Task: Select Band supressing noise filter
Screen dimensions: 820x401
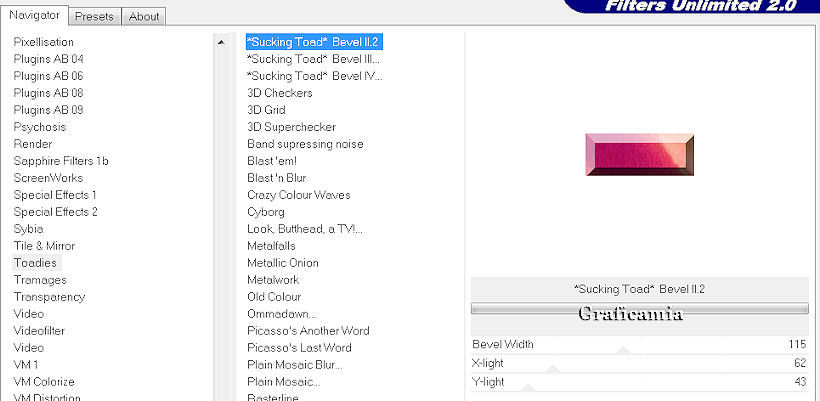Action: tap(305, 144)
